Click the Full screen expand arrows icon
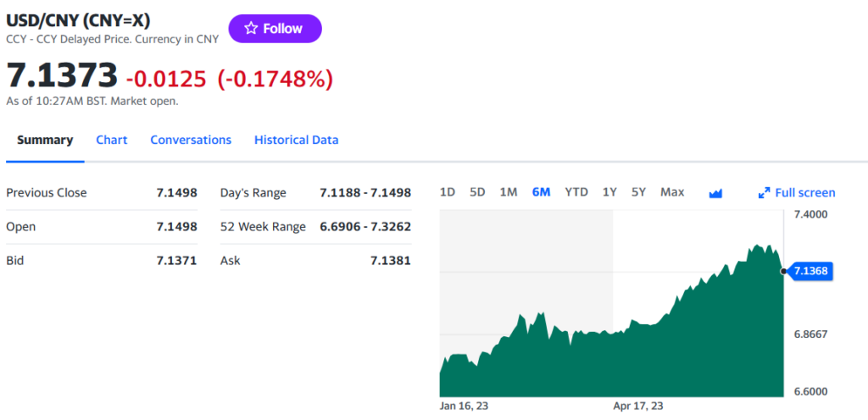This screenshot has width=868, height=420. pyautogui.click(x=764, y=193)
